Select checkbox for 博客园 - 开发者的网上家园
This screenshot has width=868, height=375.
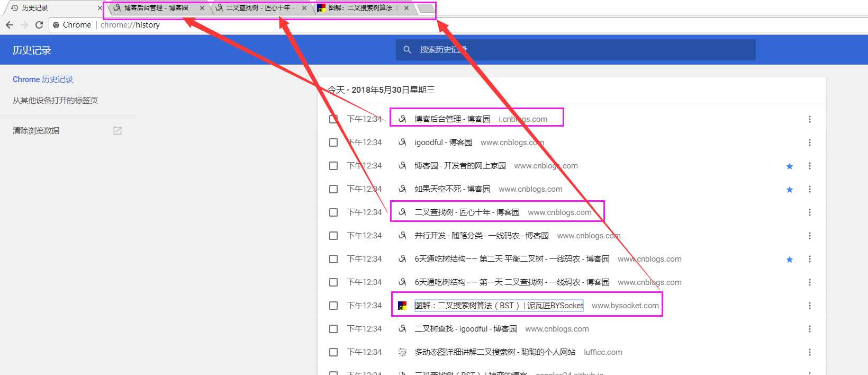333,166
